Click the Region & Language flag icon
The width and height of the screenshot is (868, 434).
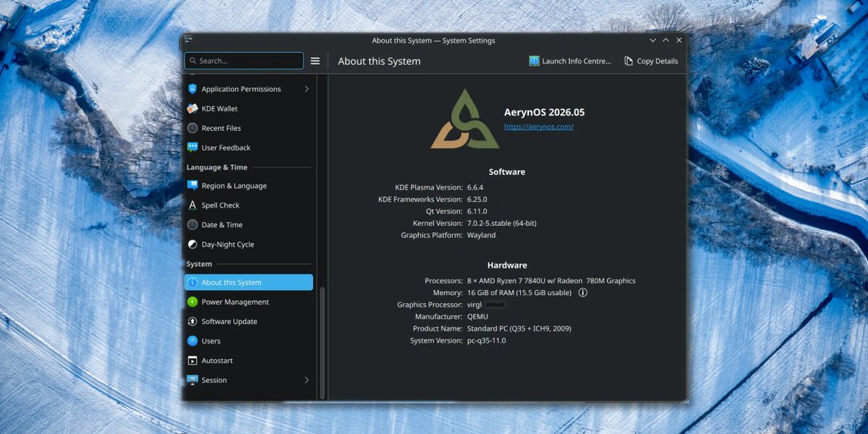pyautogui.click(x=192, y=185)
